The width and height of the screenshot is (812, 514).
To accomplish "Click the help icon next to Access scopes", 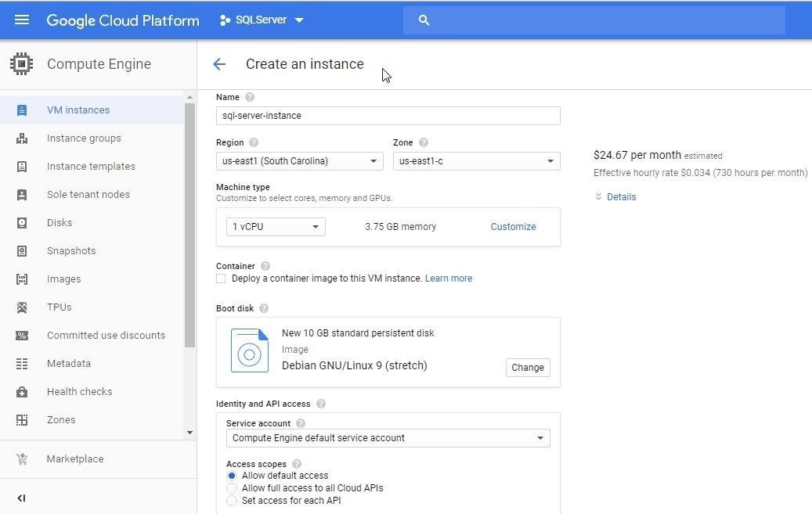I will [297, 464].
